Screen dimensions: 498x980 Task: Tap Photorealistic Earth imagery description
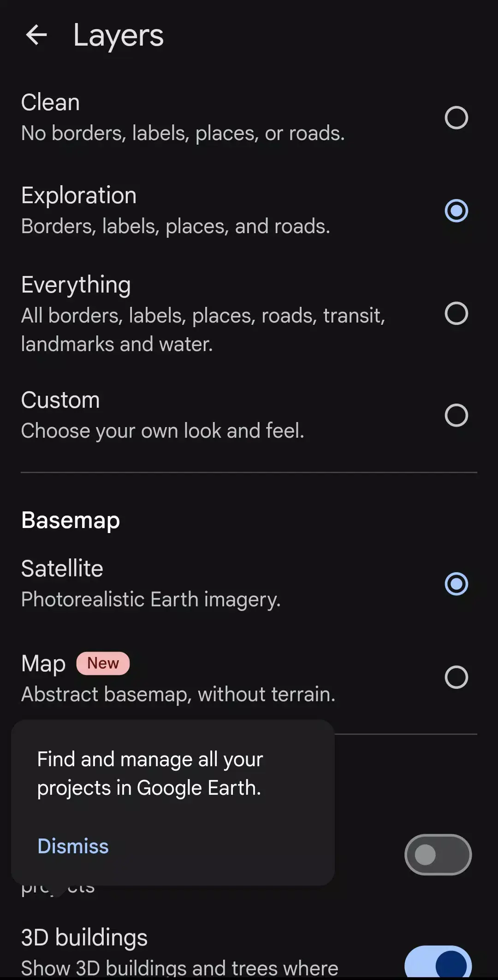151,599
